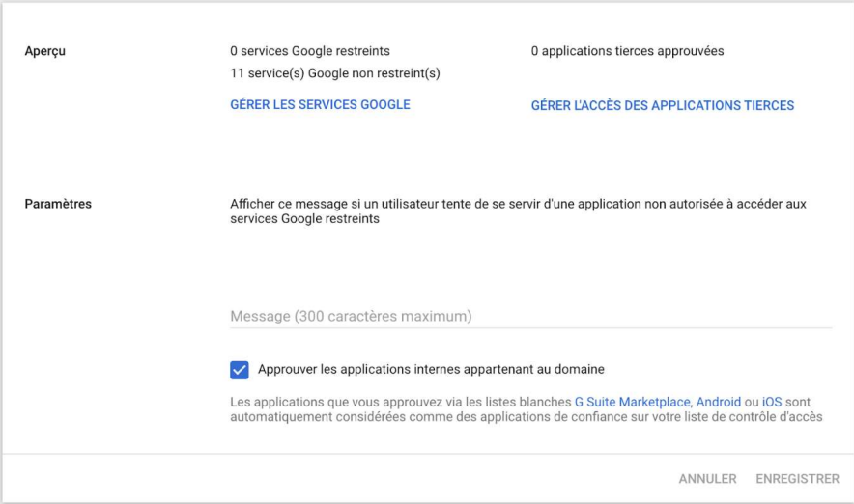Screen dimensions: 854x504
Task: Click 'listes blanches' in the note text
Action: pos(532,402)
